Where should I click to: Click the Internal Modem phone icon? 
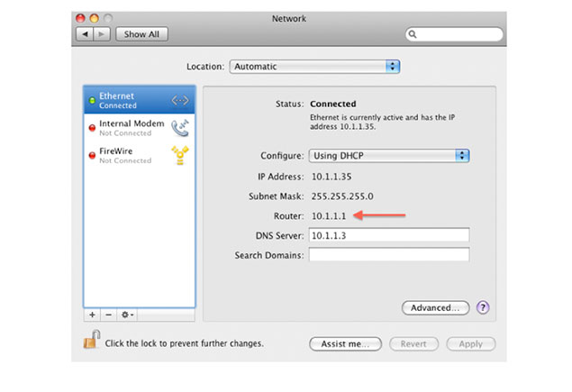tap(180, 128)
